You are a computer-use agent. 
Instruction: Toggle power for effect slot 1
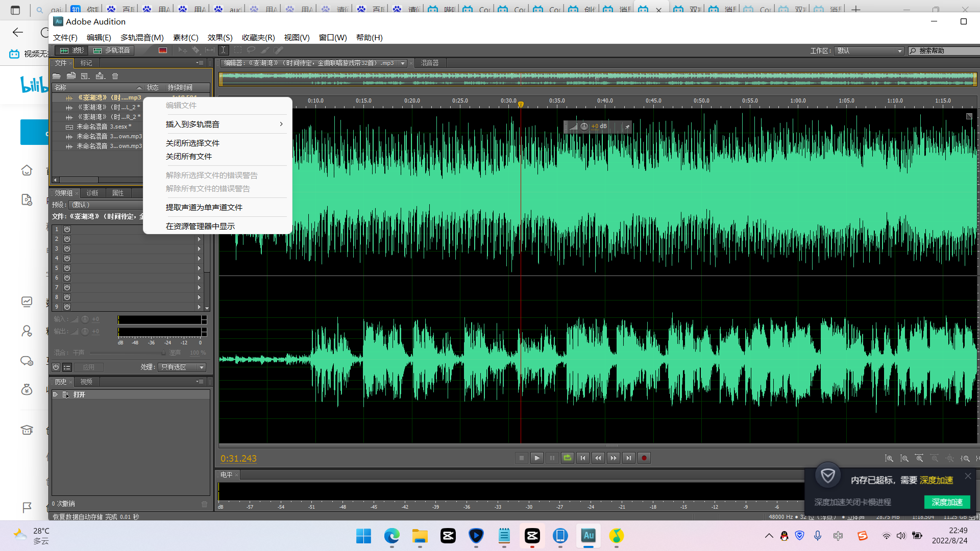(x=67, y=230)
